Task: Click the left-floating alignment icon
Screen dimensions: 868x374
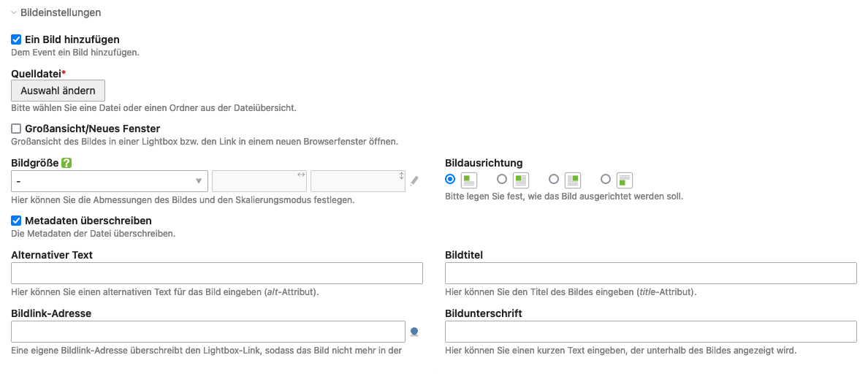Action: point(521,180)
